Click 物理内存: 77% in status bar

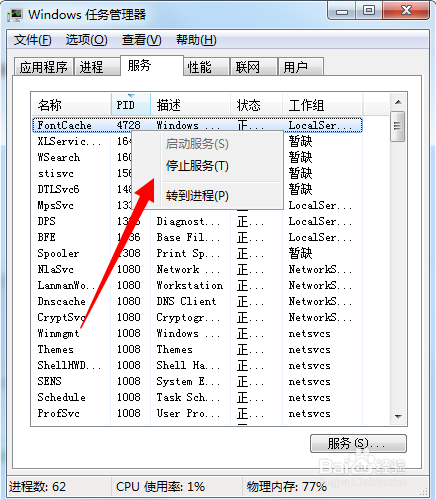coord(287,487)
